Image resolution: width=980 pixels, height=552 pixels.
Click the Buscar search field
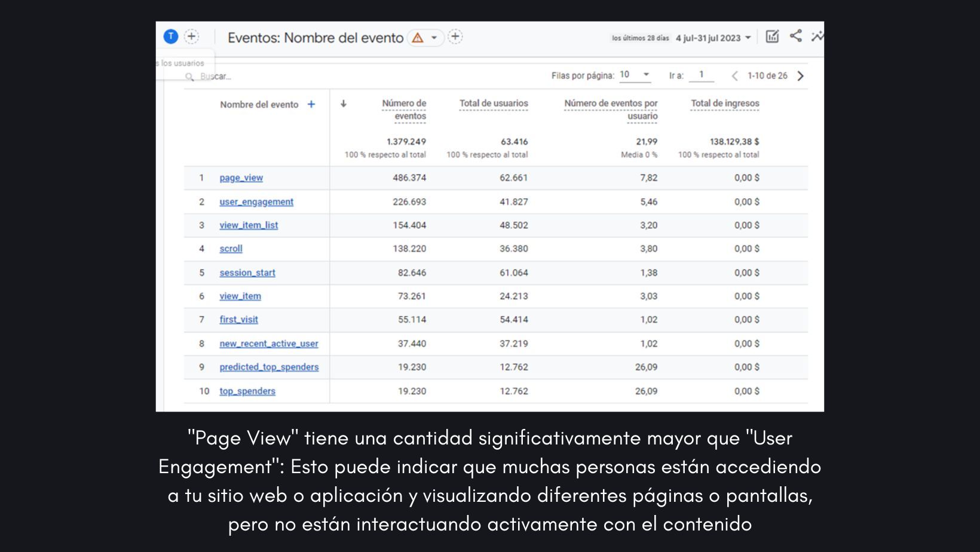pyautogui.click(x=216, y=76)
